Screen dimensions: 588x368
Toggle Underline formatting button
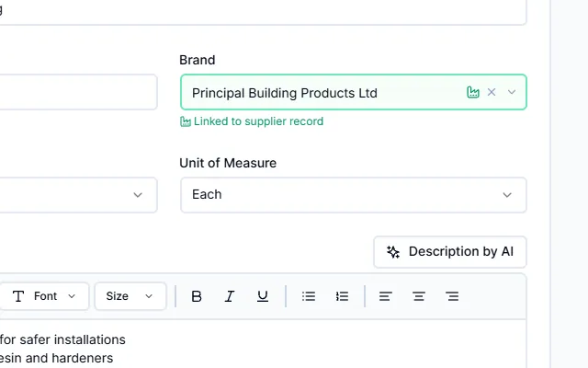coord(263,296)
